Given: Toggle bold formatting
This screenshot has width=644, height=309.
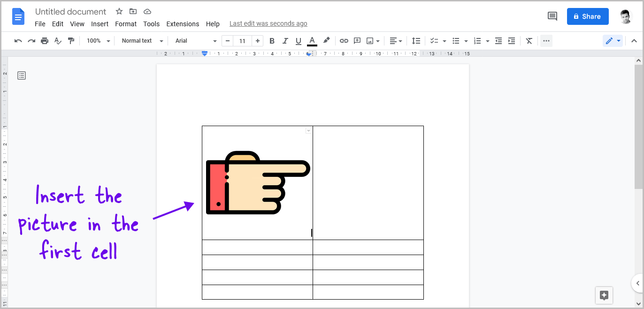Looking at the screenshot, I should (272, 41).
